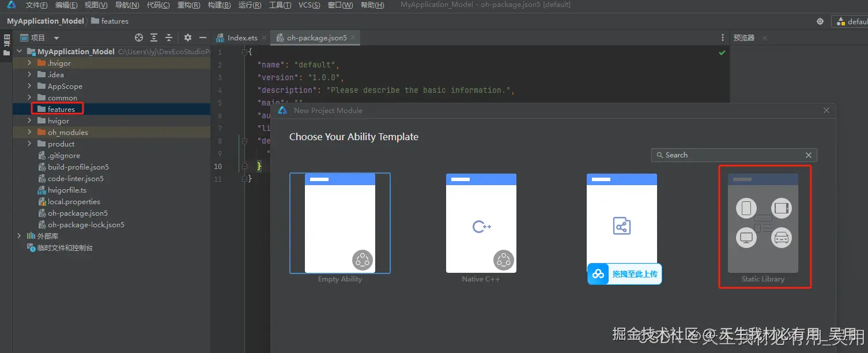
Task: Collapse the MyApplication_Model root node
Action: click(20, 51)
